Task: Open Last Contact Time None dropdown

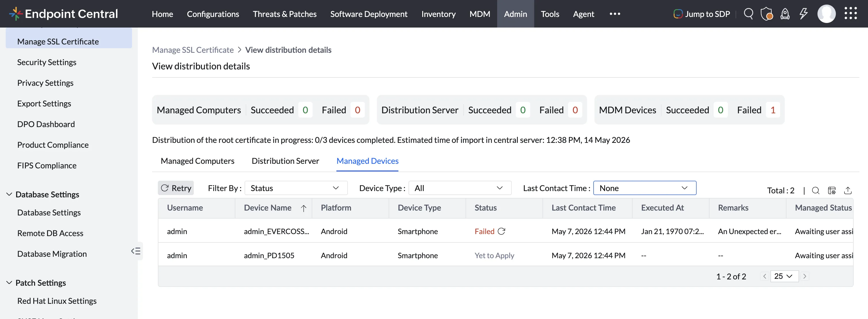Action: coord(645,188)
